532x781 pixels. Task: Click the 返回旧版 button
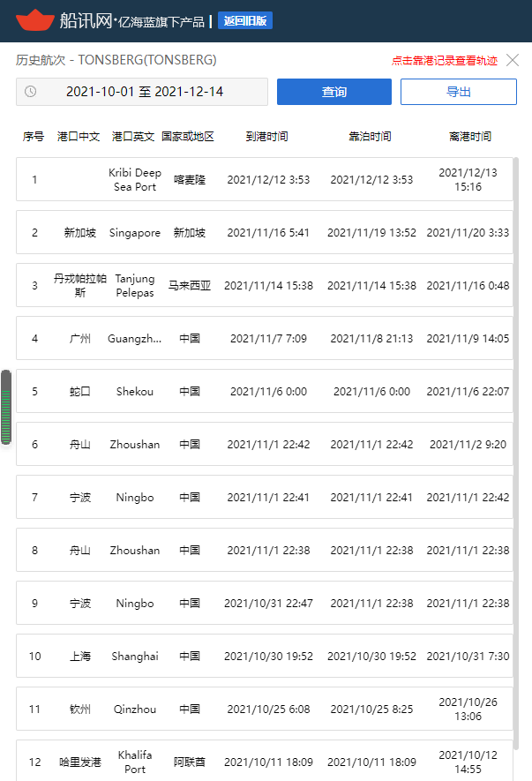[245, 21]
